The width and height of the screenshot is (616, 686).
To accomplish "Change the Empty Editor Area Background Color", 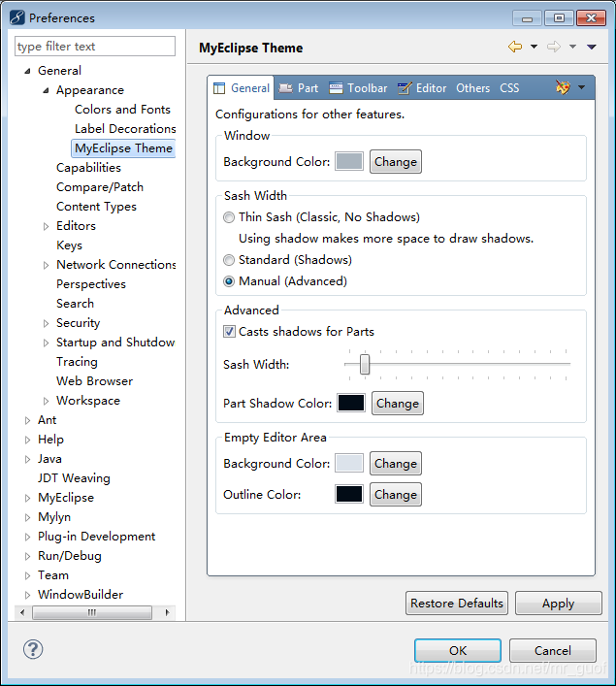I will pos(396,463).
